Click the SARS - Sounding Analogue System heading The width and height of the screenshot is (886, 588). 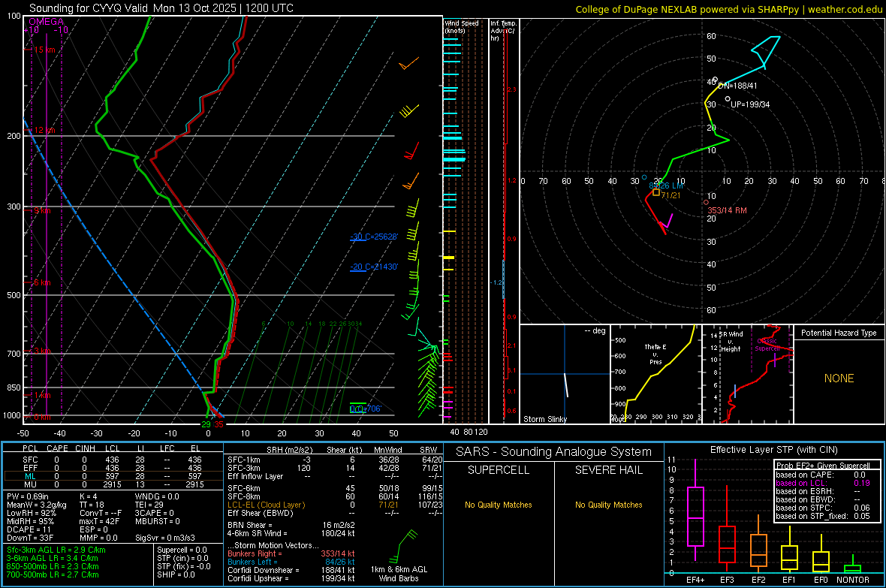coord(553,452)
